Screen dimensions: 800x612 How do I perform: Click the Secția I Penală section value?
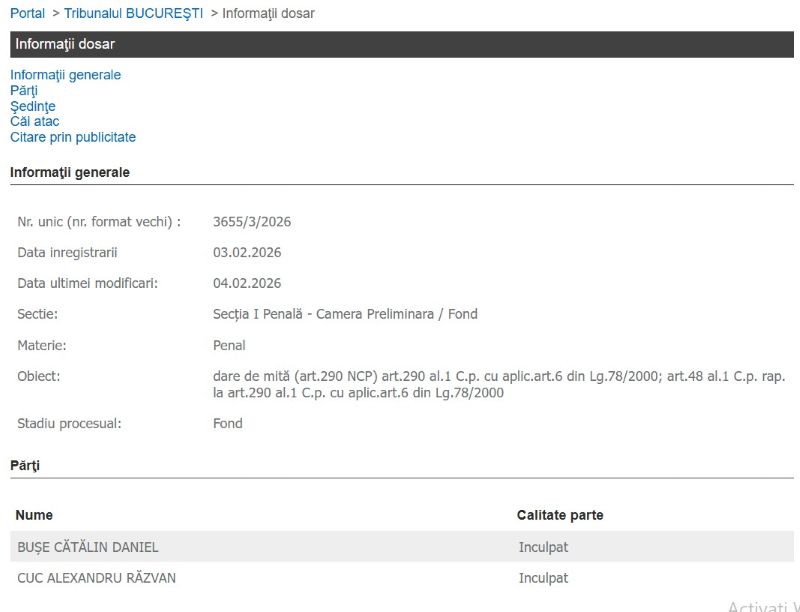click(x=345, y=314)
